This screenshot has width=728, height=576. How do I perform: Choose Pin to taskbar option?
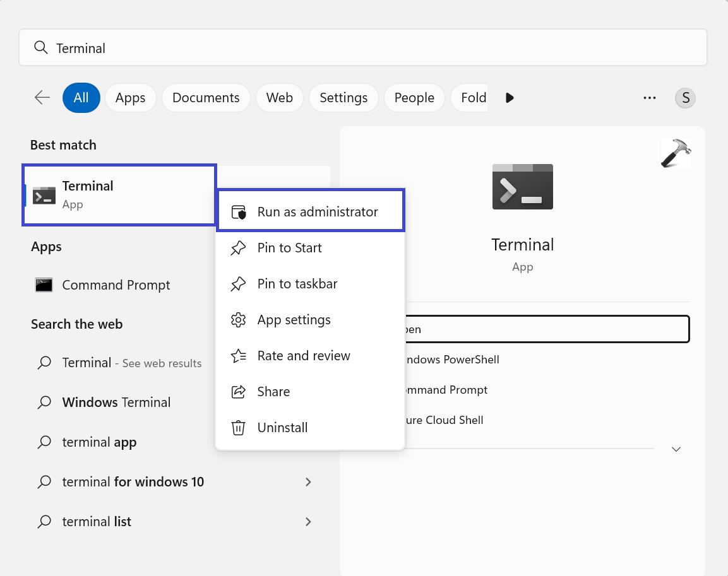pyautogui.click(x=297, y=284)
